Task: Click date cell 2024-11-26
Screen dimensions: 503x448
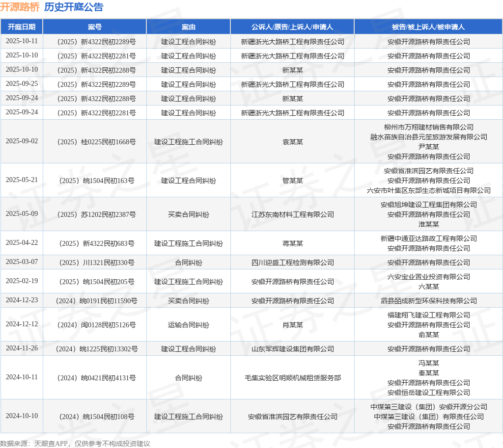Action: [x=22, y=348]
